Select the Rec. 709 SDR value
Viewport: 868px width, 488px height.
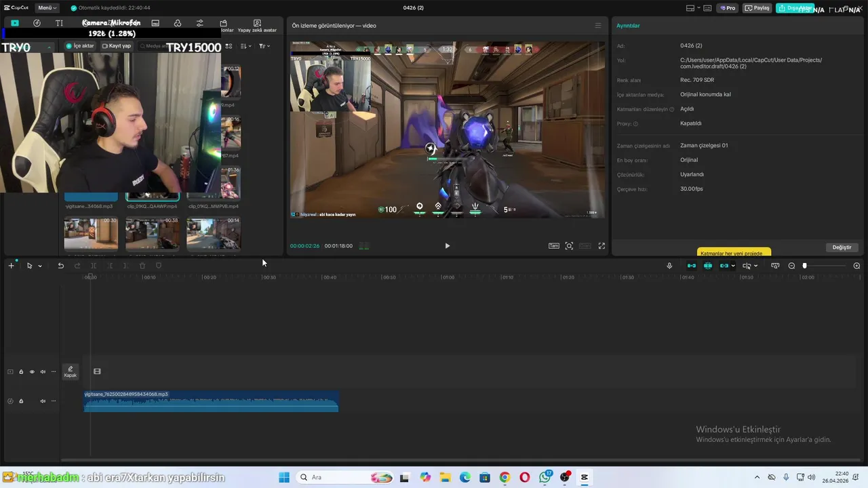pos(697,80)
